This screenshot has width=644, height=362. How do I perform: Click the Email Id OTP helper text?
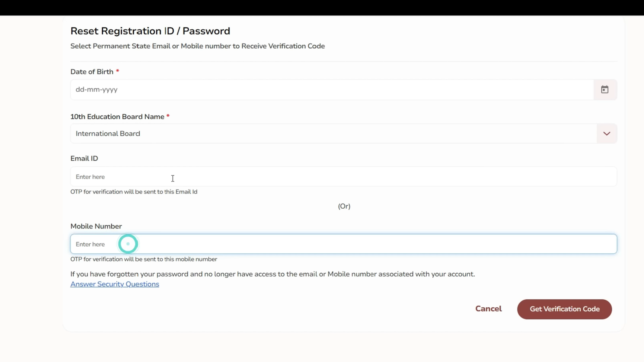click(x=134, y=192)
